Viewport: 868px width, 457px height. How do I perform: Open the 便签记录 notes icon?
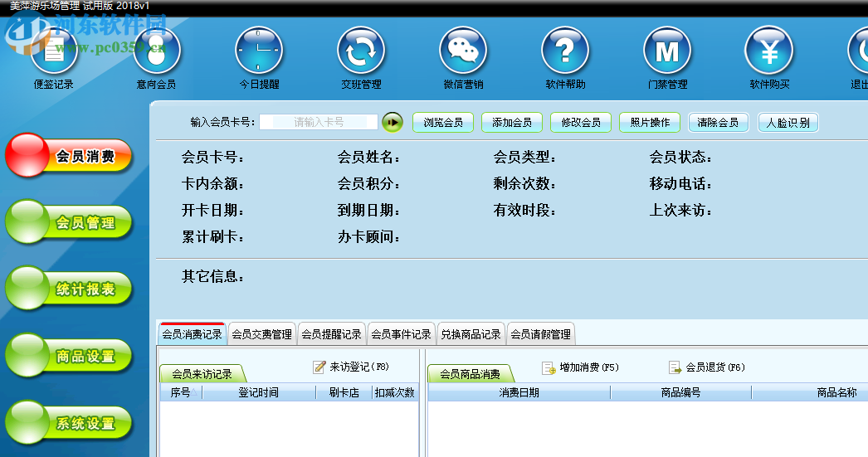tap(54, 51)
